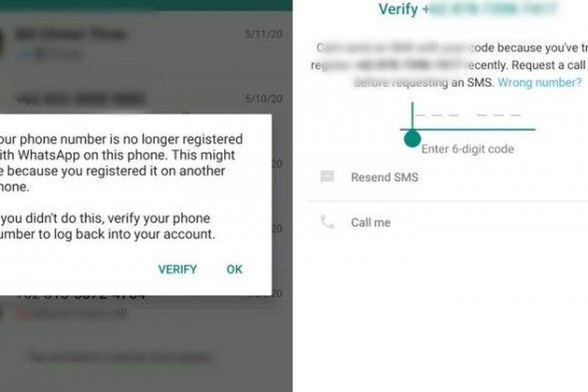This screenshot has width=588, height=392.
Task: Tap the VERIFY button in dialog
Action: [177, 269]
